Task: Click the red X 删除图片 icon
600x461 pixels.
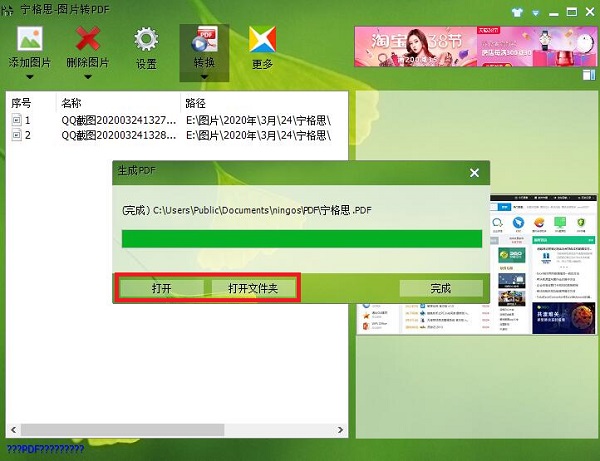Action: (x=86, y=40)
